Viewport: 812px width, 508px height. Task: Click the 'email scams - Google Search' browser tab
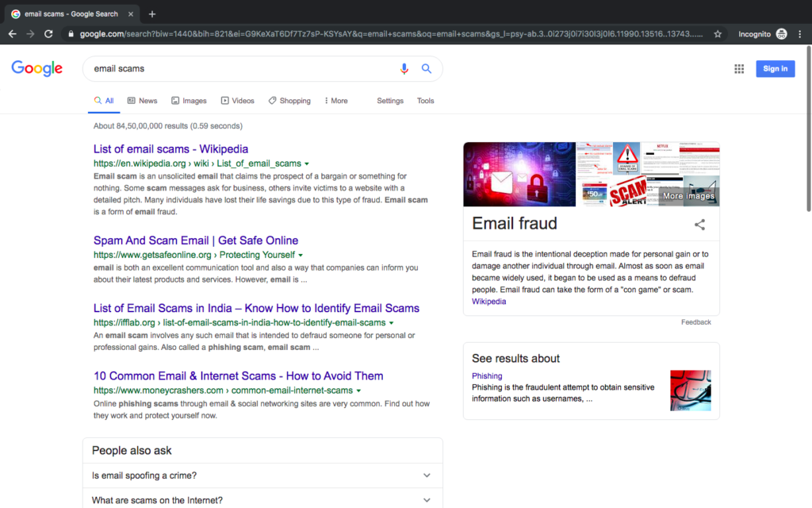tap(71, 14)
